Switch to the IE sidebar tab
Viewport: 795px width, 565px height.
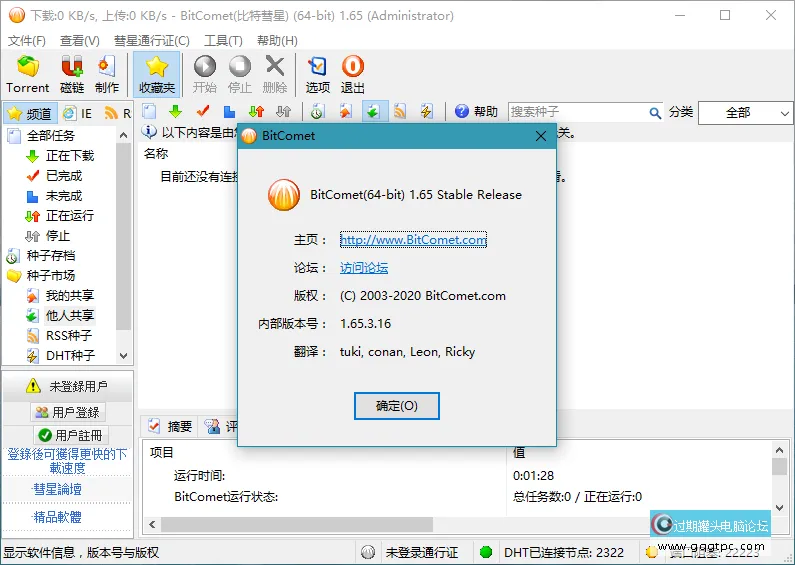[79, 113]
